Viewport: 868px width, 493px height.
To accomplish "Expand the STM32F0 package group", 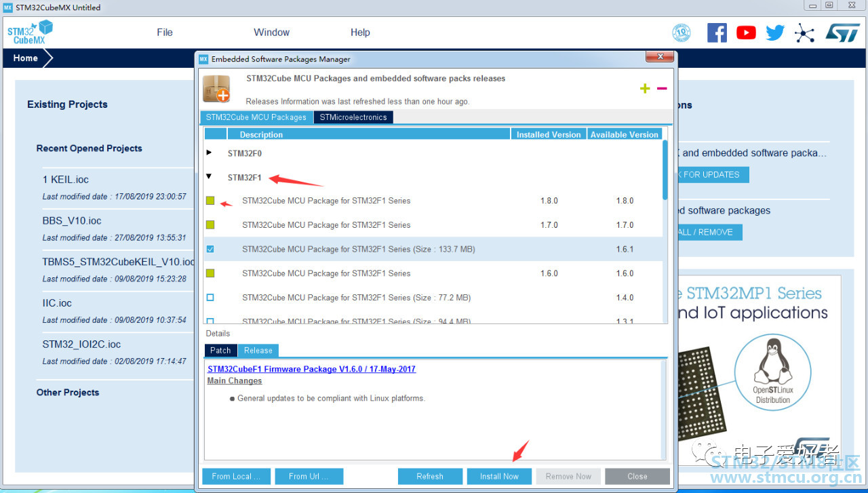I will (209, 153).
